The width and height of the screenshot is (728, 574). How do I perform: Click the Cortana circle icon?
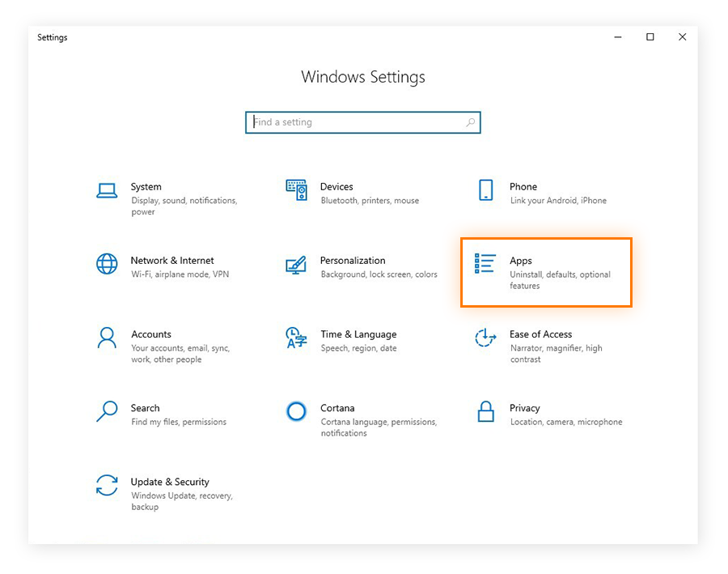point(296,411)
